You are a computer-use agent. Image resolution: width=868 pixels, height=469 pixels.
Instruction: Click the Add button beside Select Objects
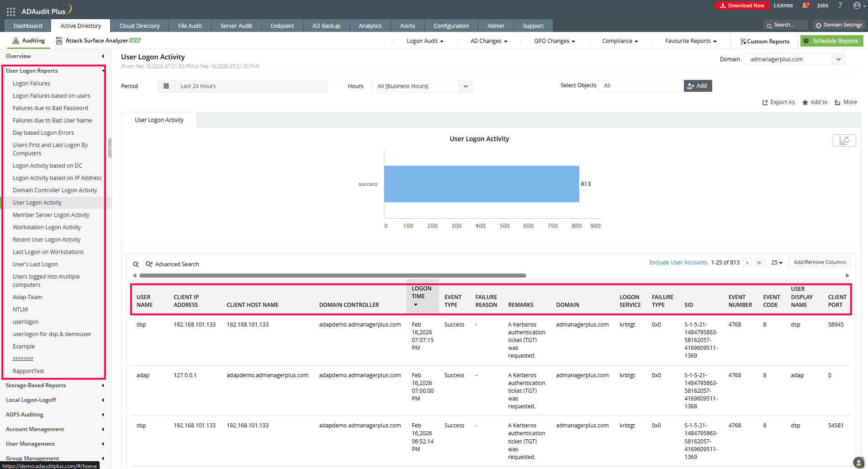pyautogui.click(x=698, y=85)
